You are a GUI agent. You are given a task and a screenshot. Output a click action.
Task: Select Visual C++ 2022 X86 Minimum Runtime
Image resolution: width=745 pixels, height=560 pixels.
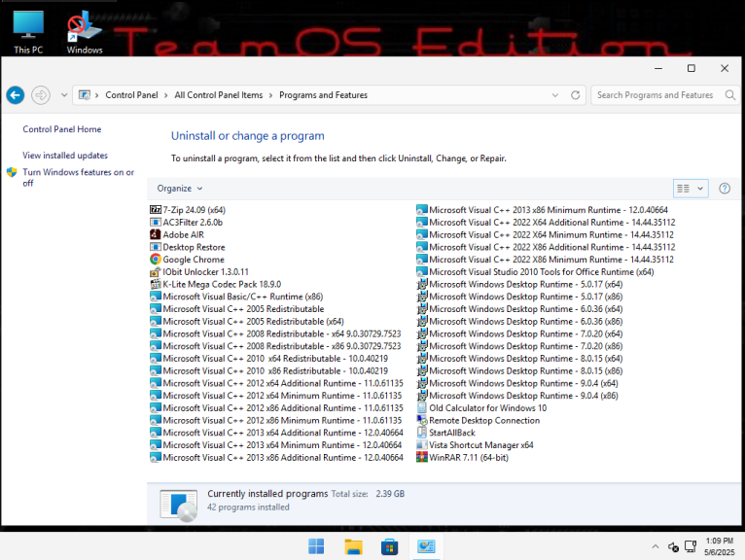click(545, 259)
